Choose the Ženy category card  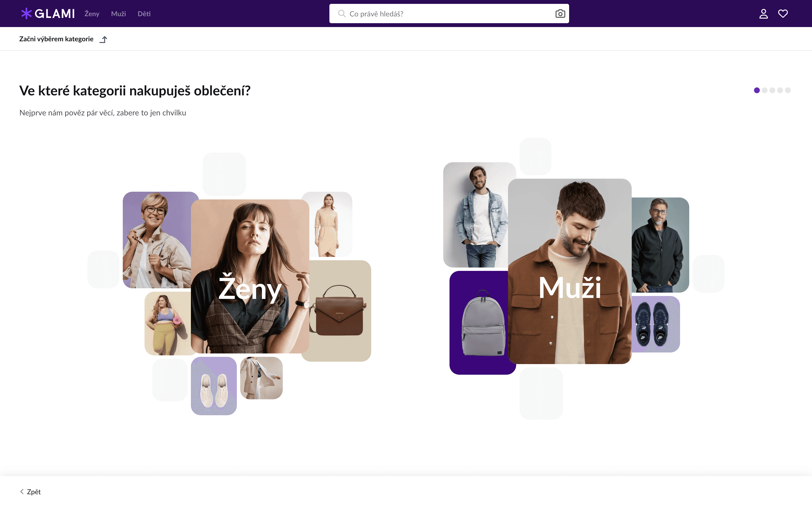click(250, 276)
